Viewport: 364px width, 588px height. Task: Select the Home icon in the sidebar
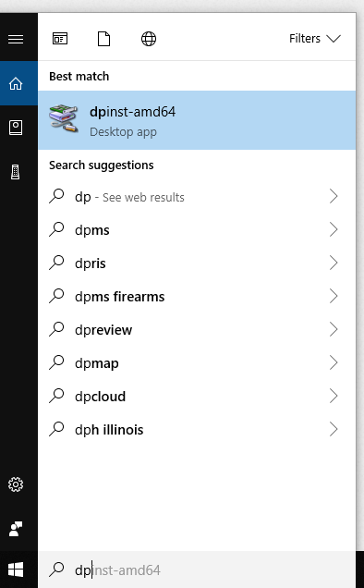click(x=16, y=83)
